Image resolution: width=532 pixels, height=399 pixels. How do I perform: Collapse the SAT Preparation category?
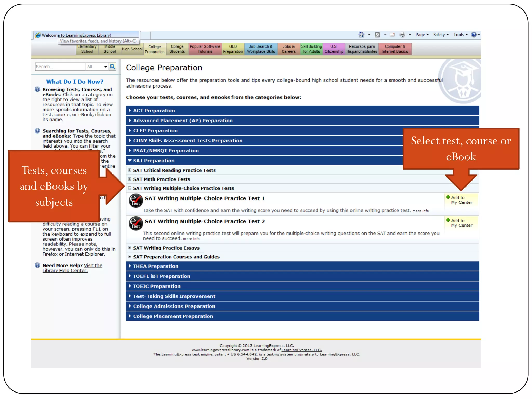tap(264, 161)
